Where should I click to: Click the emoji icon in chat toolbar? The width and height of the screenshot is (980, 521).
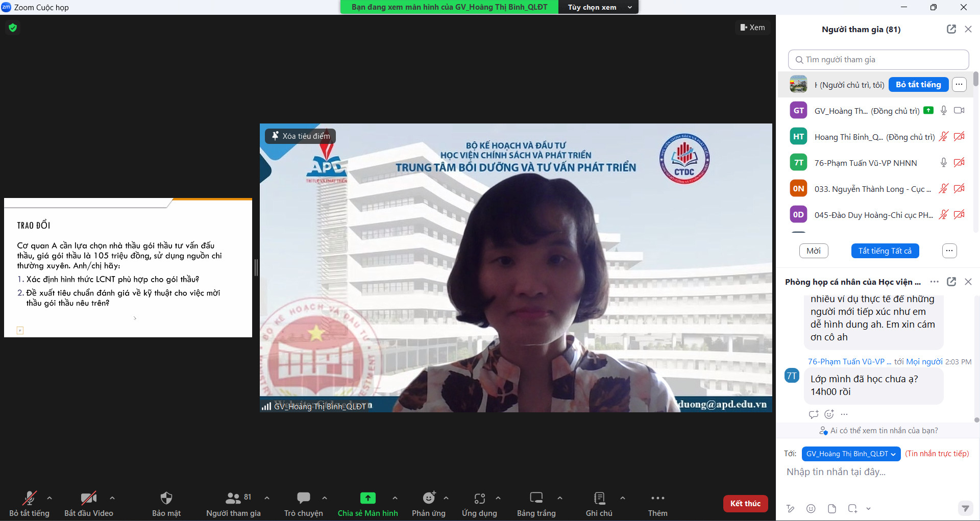pos(811,508)
